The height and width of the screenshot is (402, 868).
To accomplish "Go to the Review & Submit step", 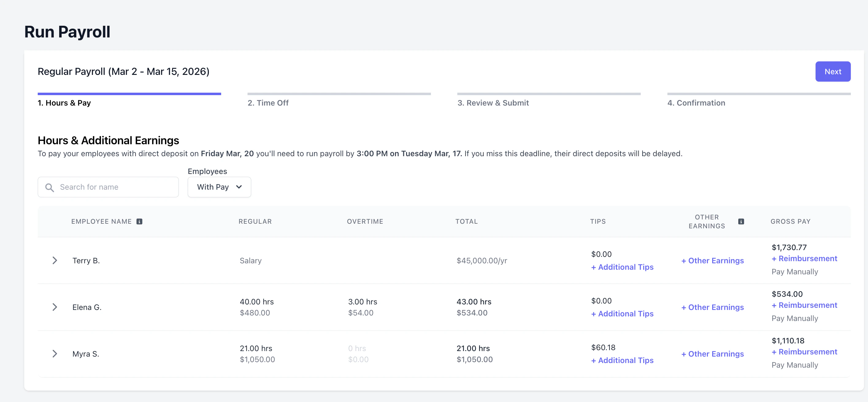I will pos(493,103).
